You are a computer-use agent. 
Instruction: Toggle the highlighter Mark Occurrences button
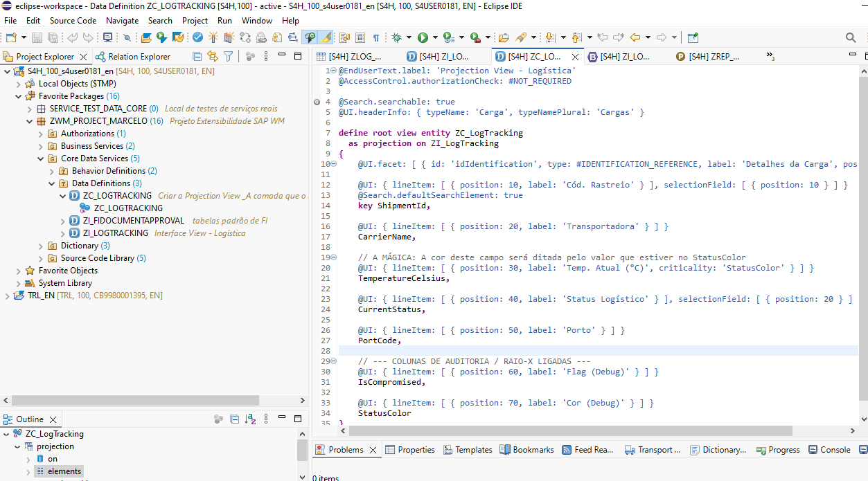tap(325, 37)
